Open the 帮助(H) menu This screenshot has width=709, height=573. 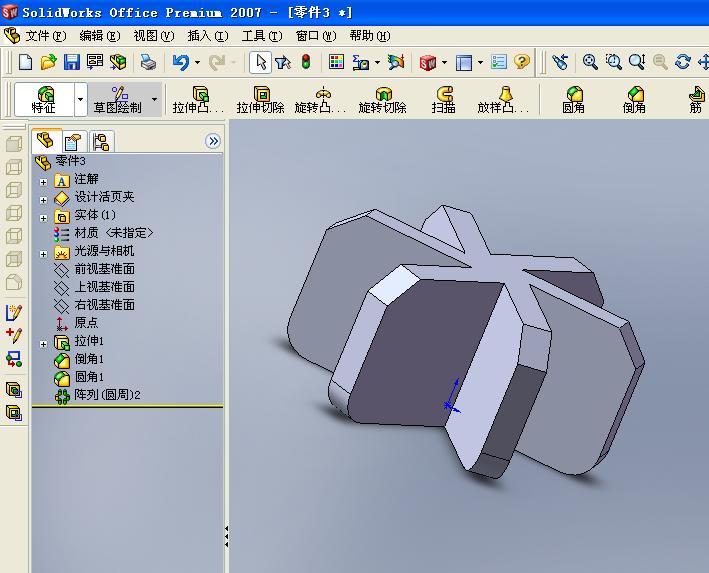click(x=370, y=36)
